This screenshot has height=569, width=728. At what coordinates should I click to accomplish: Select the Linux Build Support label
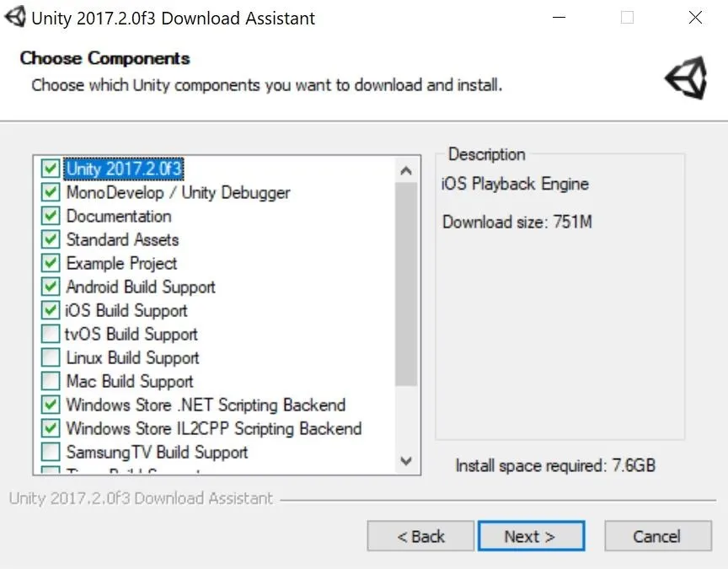point(133,358)
